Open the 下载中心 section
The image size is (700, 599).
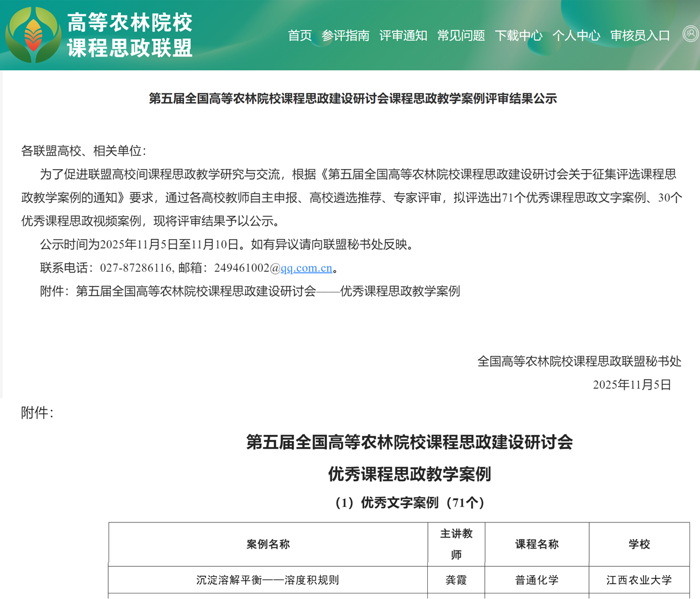click(x=519, y=35)
